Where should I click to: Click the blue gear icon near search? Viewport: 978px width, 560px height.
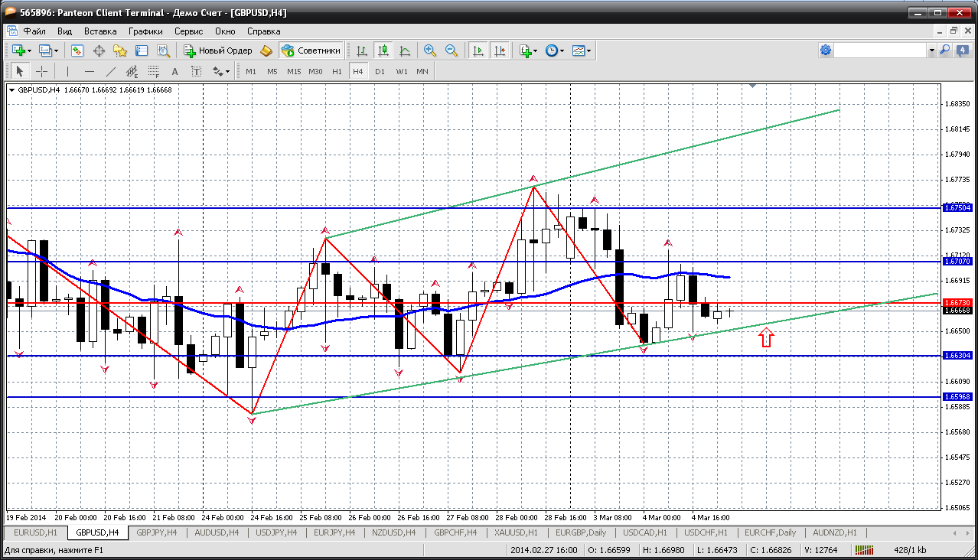point(826,50)
